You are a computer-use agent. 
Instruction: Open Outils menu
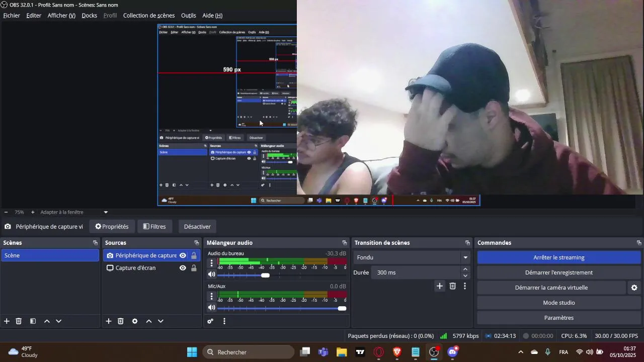(189, 16)
